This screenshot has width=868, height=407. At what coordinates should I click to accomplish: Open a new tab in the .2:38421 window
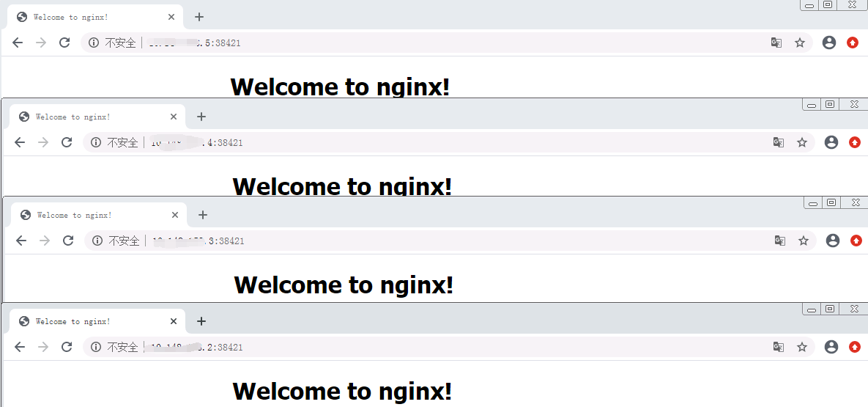point(201,321)
